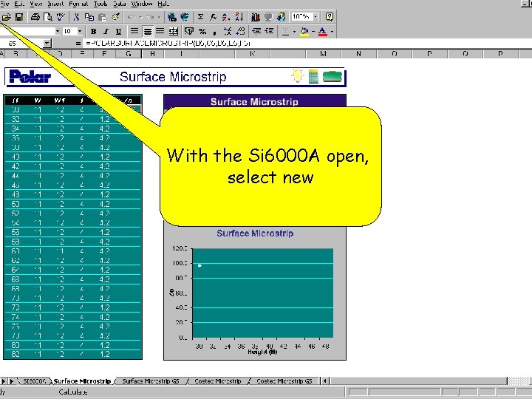This screenshot has width=532, height=399.
Task: Open the File menu
Action: [x=4, y=4]
